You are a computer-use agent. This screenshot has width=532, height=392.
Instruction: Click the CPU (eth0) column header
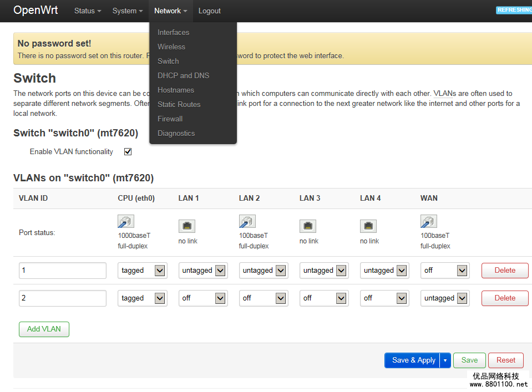(136, 198)
